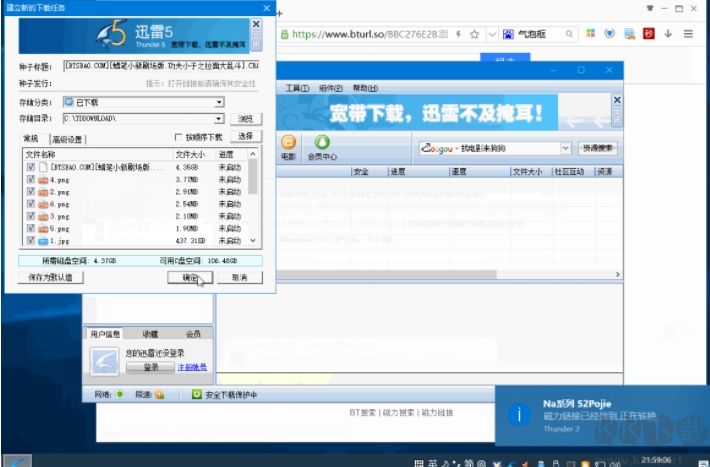Click the browser lightning speed-mode icon

(x=458, y=34)
